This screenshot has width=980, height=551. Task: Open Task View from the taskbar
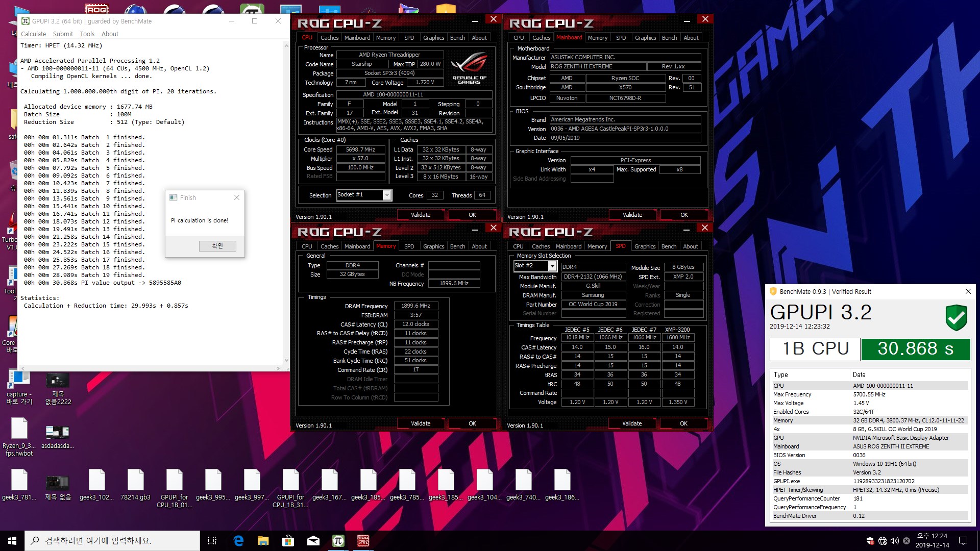point(212,541)
